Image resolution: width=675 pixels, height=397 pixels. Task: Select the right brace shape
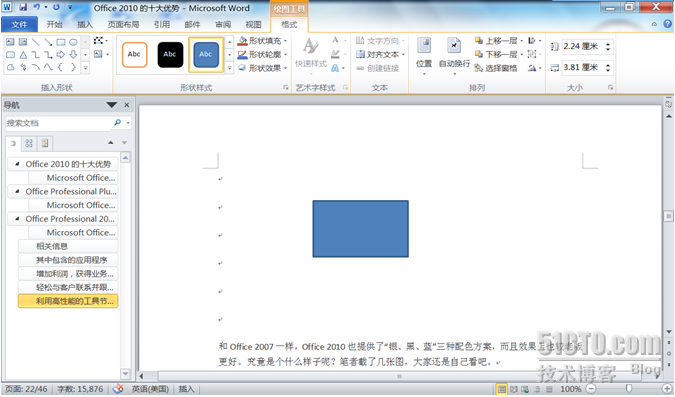click(73, 67)
